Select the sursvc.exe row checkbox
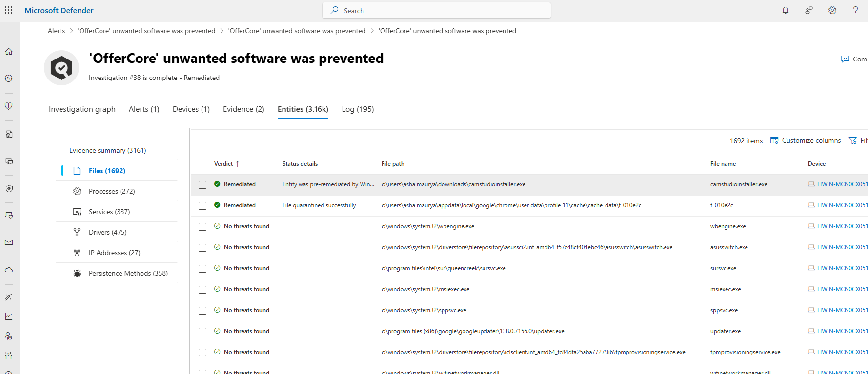The height and width of the screenshot is (374, 868). coord(202,269)
